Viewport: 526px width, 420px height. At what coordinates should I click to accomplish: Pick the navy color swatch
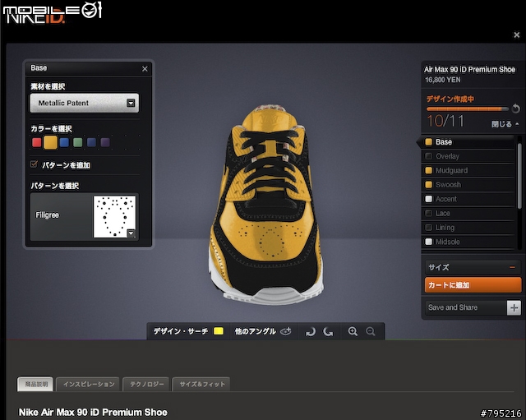(91, 142)
